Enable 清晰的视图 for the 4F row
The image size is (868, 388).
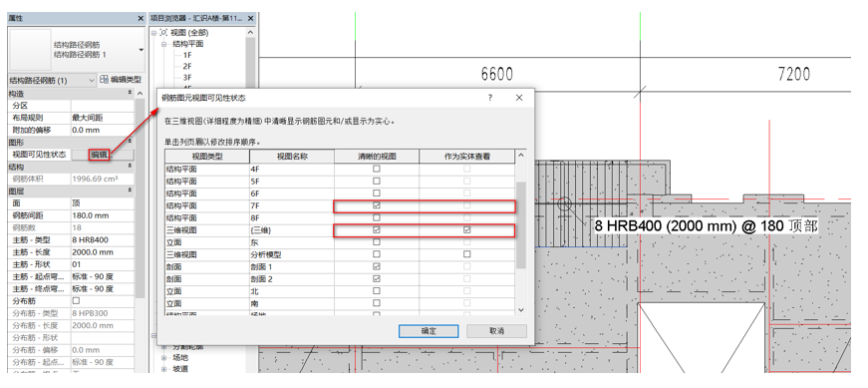pyautogui.click(x=377, y=169)
